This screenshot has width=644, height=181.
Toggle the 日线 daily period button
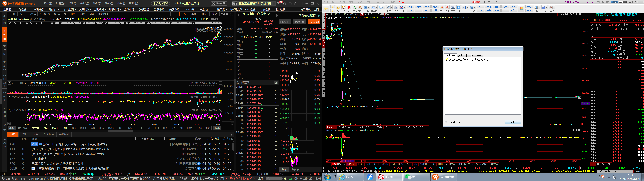72,14
